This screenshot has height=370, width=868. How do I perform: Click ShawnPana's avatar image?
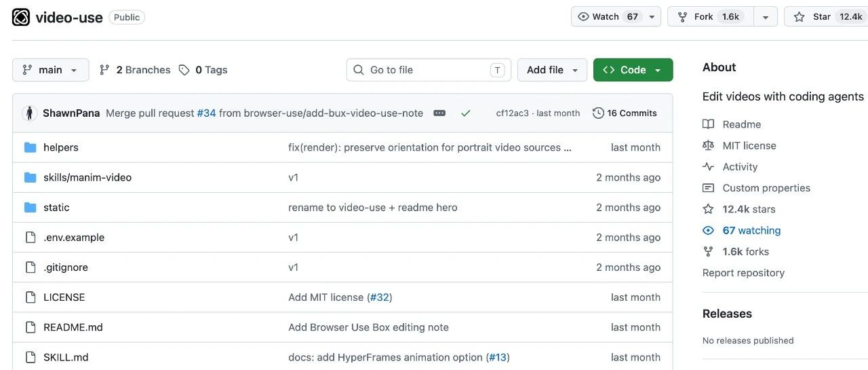point(29,113)
